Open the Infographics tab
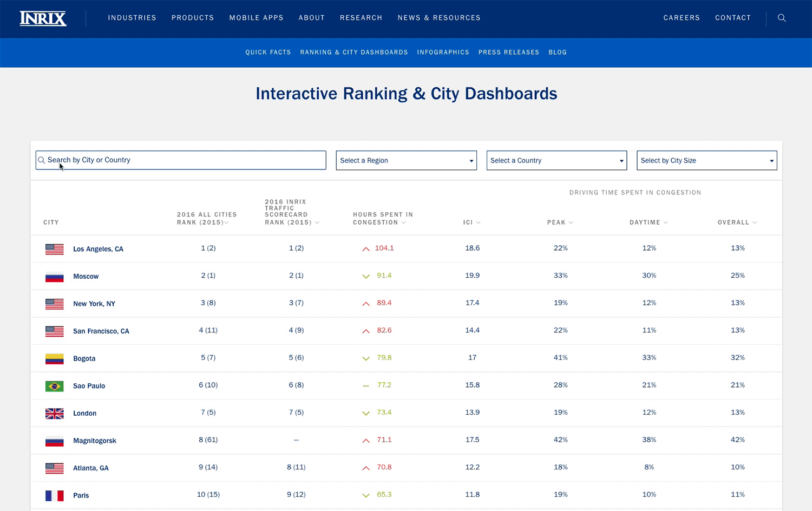Screen dimensions: 812x511 (x=443, y=53)
